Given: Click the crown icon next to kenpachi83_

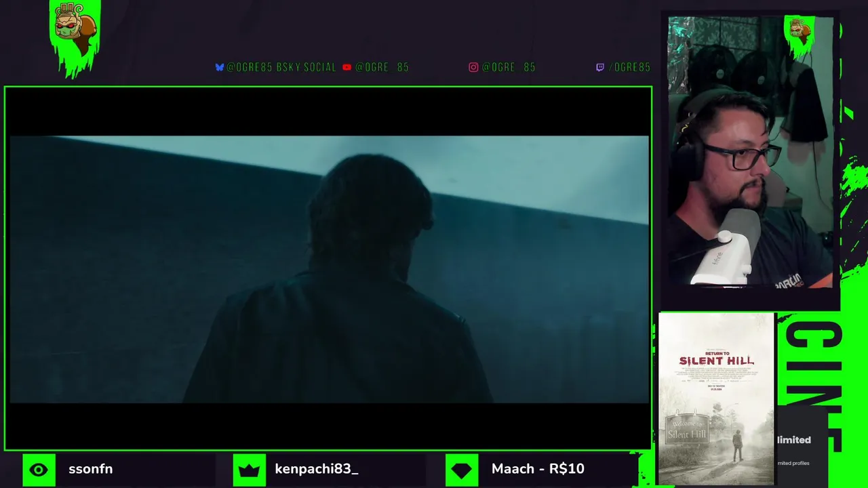Looking at the screenshot, I should (x=250, y=470).
